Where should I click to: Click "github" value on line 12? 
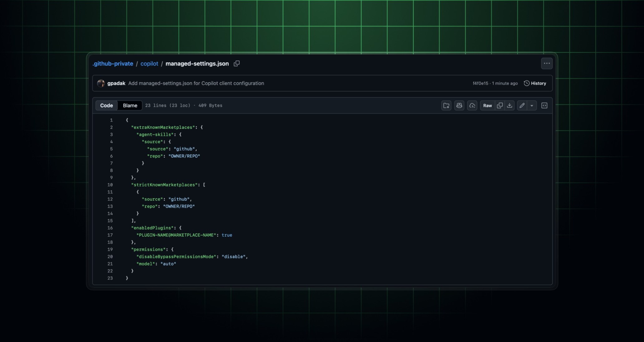coord(179,199)
